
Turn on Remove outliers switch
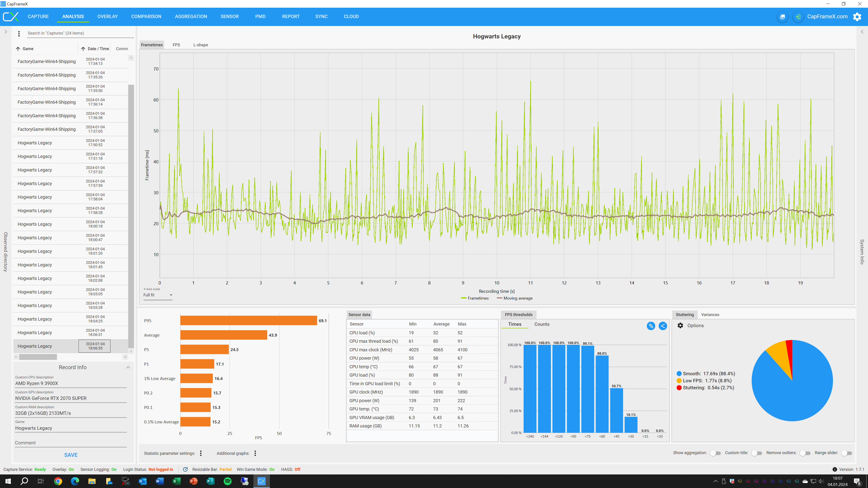[805, 453]
